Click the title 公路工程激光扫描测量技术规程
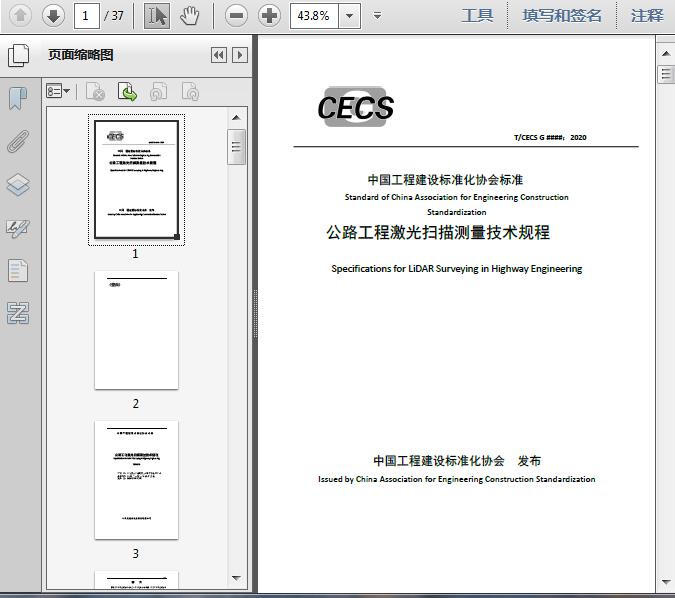 click(x=438, y=232)
